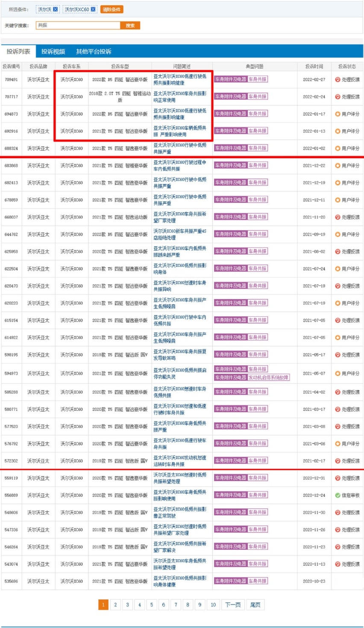Click the 2018款 2.0T T5 model cell

tap(120, 97)
